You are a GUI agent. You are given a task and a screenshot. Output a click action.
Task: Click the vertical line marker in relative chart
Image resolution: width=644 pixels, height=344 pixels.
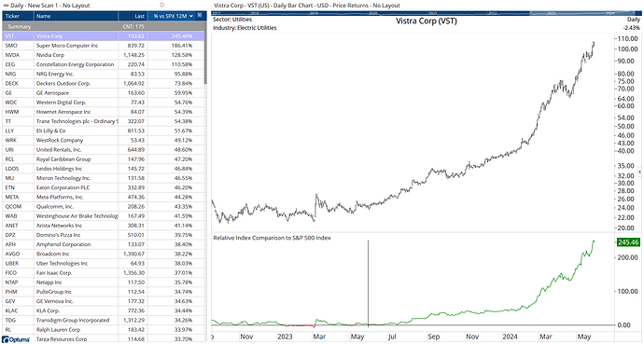(x=368, y=282)
